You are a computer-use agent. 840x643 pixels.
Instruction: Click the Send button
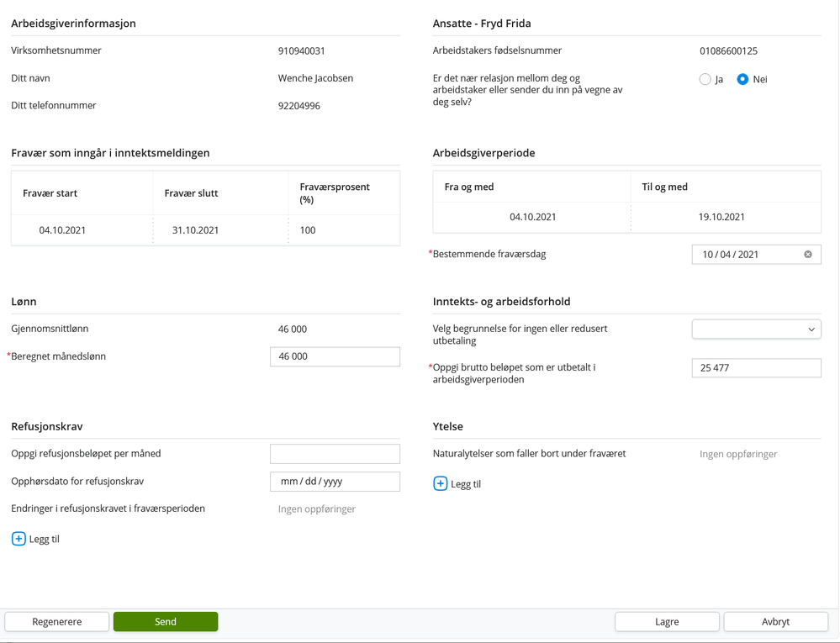pyautogui.click(x=166, y=622)
